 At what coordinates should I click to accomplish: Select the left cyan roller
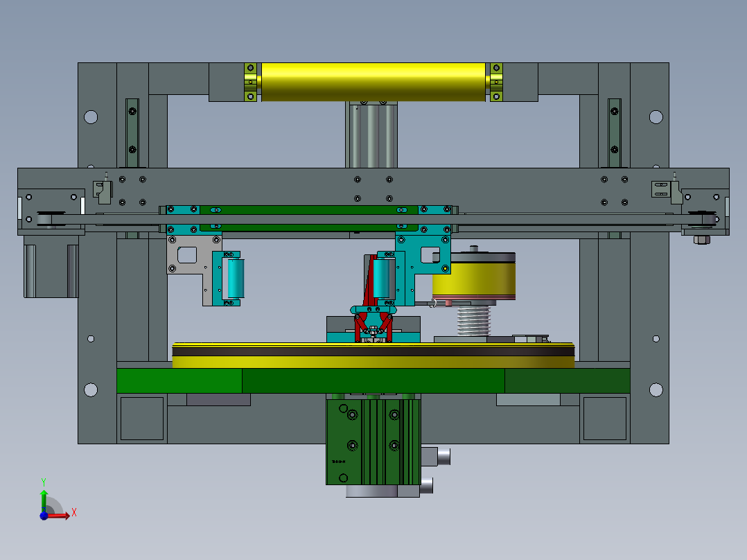tap(236, 279)
